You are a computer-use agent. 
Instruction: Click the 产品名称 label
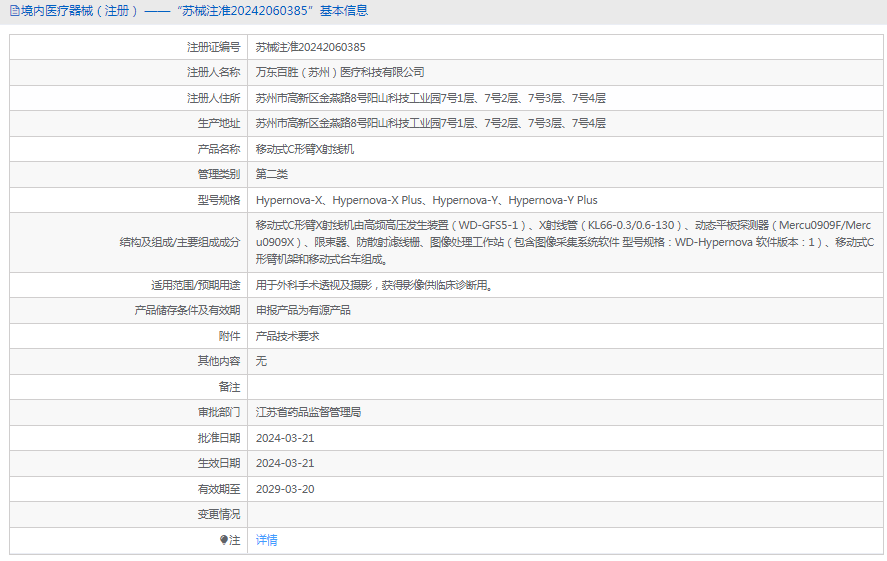(219, 149)
